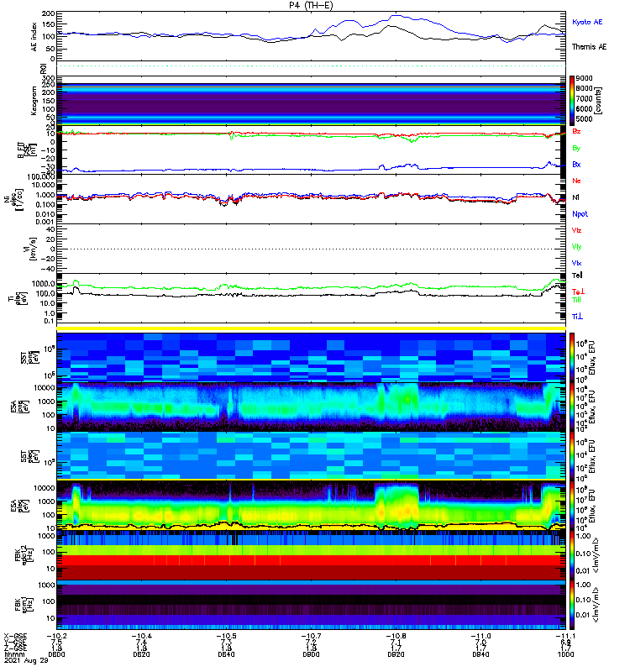Viewport: 630px width, 672px height.
Task: Select the Themis AE legend label
Action: coord(590,47)
